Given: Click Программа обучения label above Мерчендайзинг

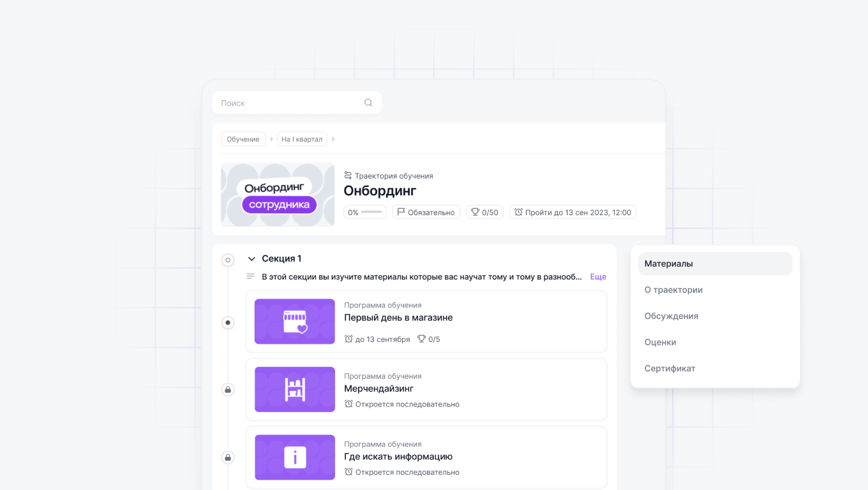Looking at the screenshot, I should tap(383, 376).
